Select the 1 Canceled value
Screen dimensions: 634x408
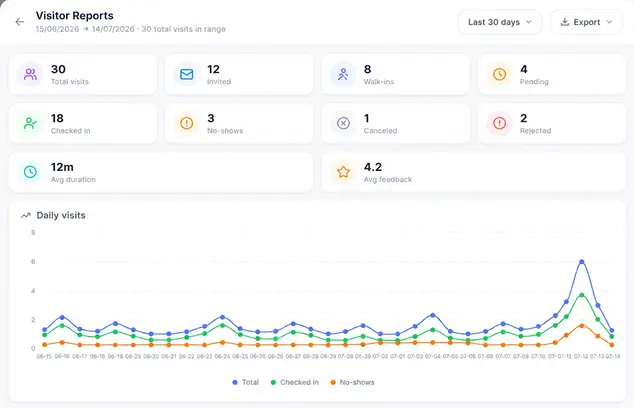[x=367, y=118]
